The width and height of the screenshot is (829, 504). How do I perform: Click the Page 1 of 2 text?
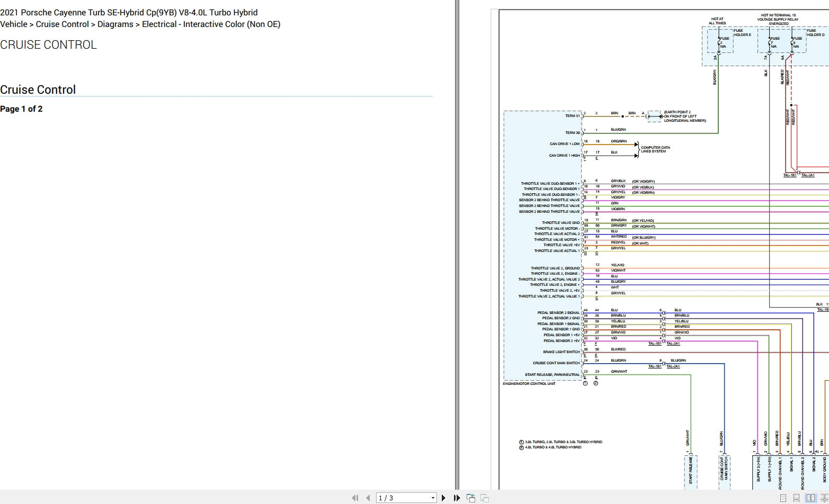point(21,109)
